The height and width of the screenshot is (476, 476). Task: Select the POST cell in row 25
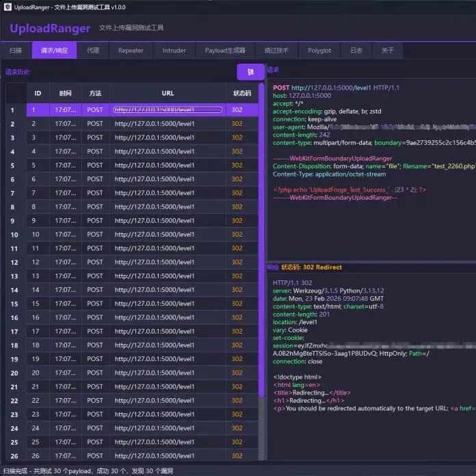coord(95,442)
